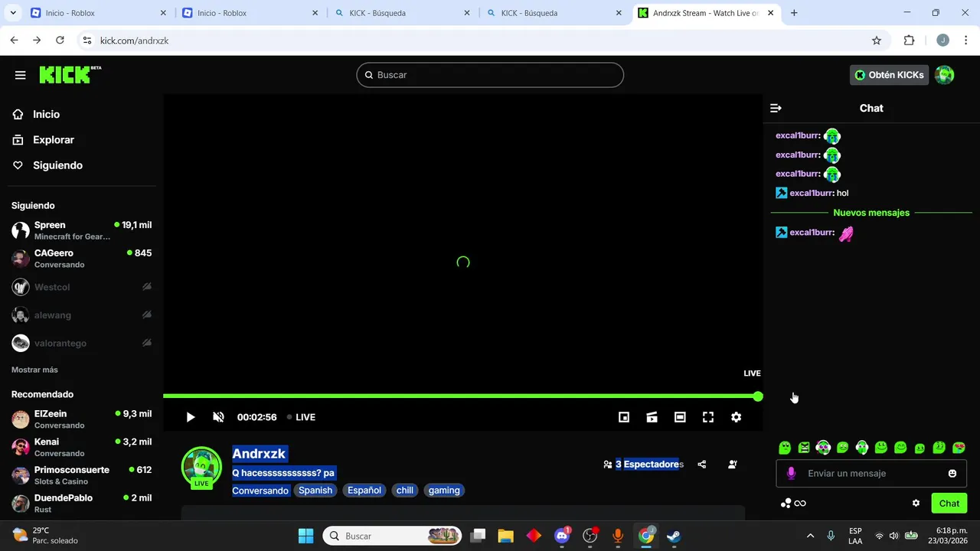Screen dimensions: 980x551
Task: Click the Andrxzk channel name
Action: pos(259,454)
